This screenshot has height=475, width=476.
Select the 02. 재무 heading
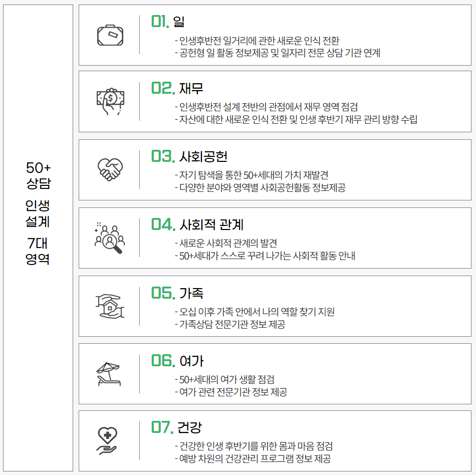tap(177, 88)
